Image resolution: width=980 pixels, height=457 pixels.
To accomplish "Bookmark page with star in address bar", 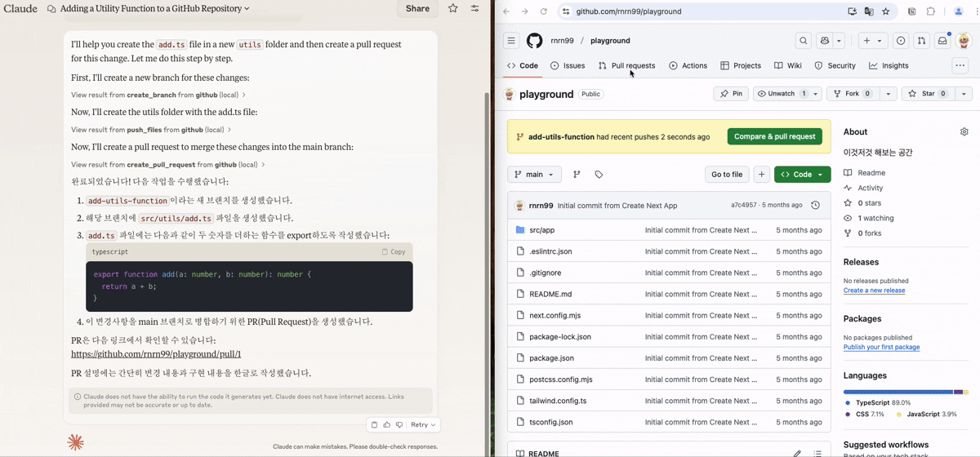I will click(x=886, y=11).
